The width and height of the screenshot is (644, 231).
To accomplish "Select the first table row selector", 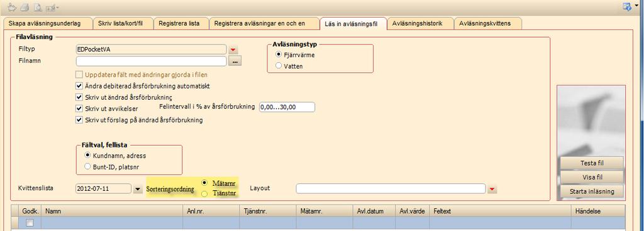I will pos(15,223).
